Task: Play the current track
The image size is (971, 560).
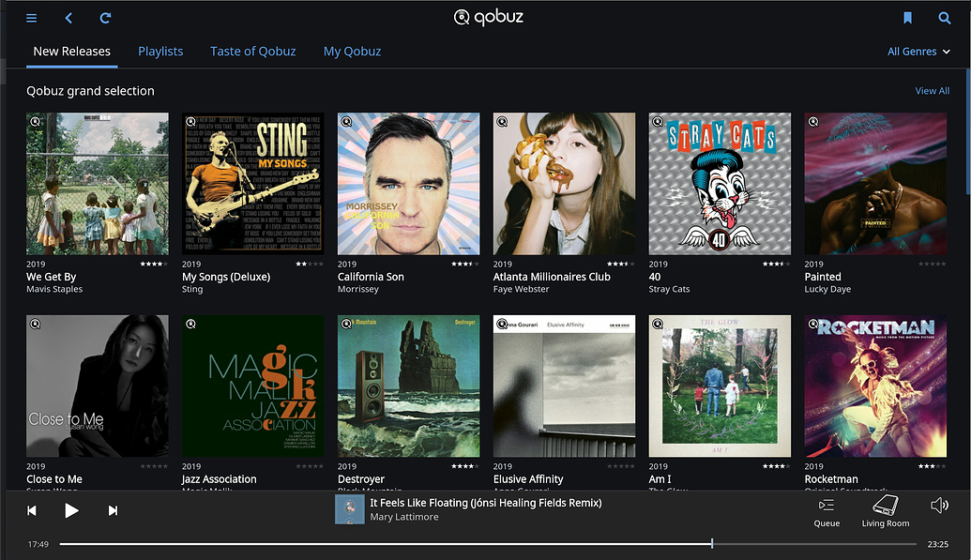Action: click(x=72, y=510)
